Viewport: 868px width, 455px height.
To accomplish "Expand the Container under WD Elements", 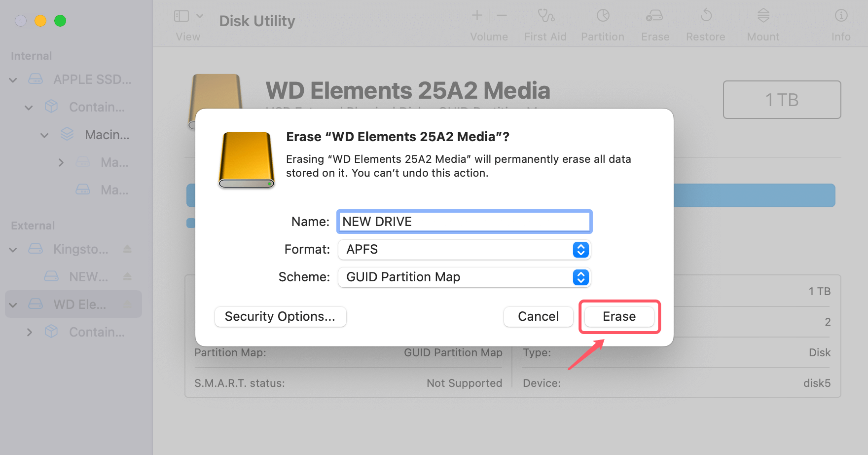I will coord(30,333).
